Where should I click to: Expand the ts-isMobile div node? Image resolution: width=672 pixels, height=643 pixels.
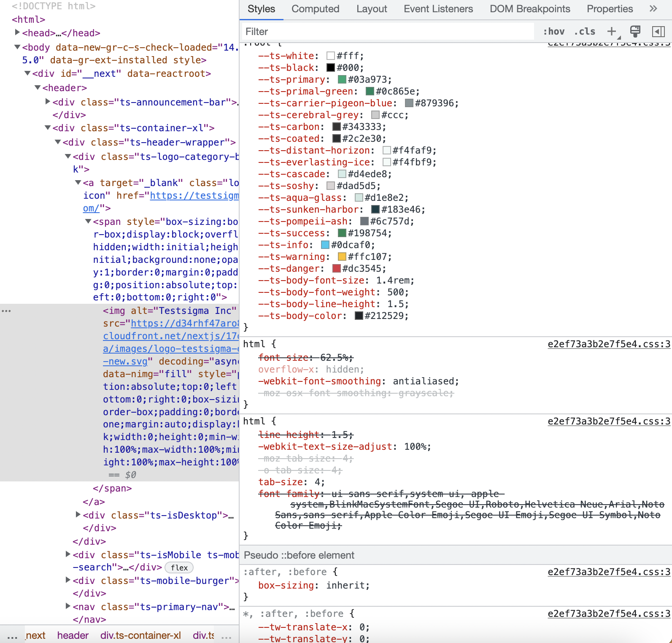point(68,554)
